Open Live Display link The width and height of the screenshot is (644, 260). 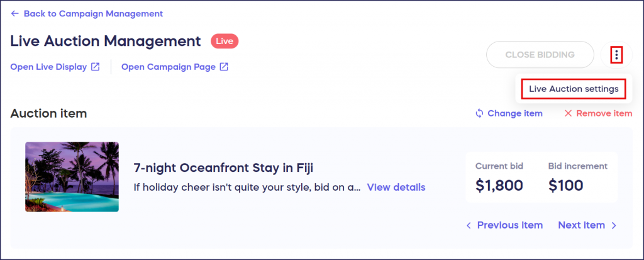coord(48,67)
